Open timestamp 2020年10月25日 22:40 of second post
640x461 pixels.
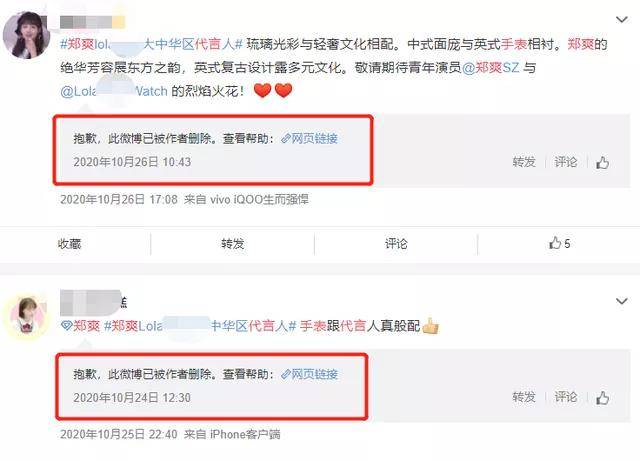click(x=119, y=434)
